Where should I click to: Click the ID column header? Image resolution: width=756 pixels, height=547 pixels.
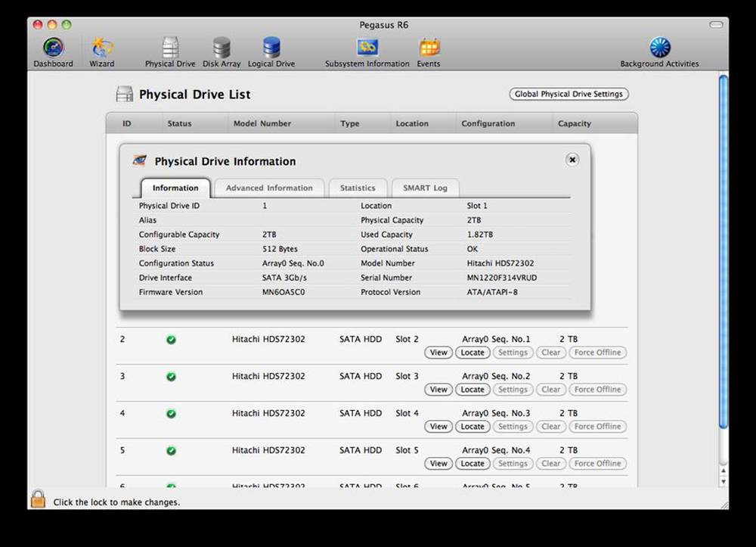point(127,123)
